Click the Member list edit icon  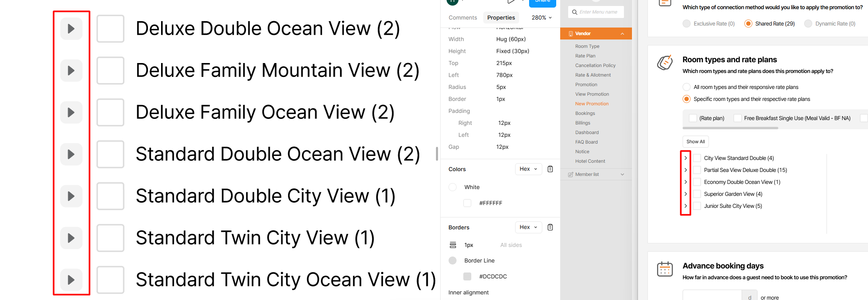[x=571, y=174]
